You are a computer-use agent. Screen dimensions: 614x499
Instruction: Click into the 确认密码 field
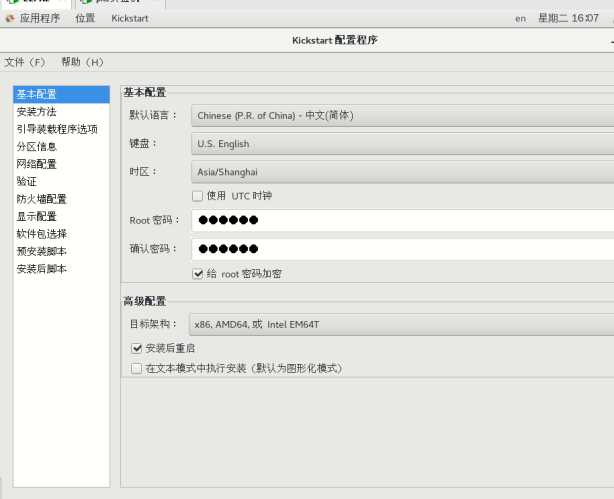click(403, 249)
